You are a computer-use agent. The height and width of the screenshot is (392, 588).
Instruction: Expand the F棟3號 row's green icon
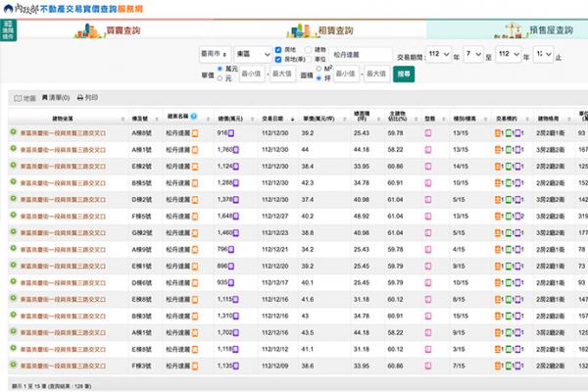pyautogui.click(x=13, y=365)
